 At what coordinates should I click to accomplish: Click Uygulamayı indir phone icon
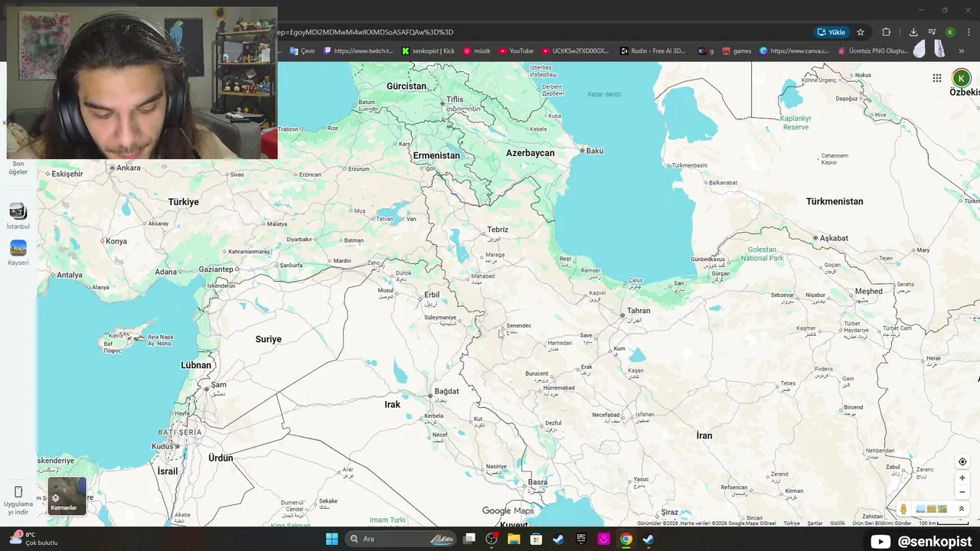(x=18, y=491)
